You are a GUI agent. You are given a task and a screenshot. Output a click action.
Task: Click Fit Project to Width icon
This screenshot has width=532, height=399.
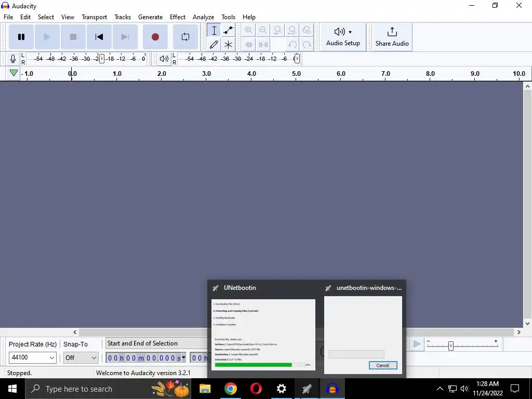point(292,30)
